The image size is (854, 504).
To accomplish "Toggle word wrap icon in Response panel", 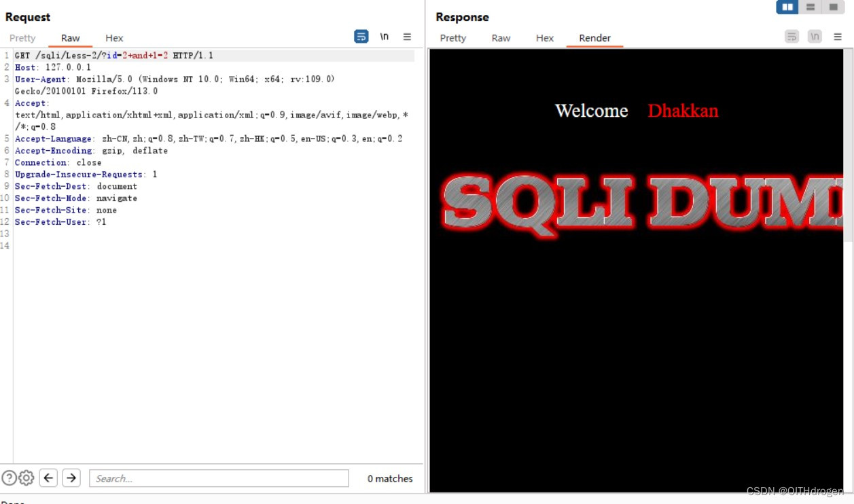I will pyautogui.click(x=792, y=37).
